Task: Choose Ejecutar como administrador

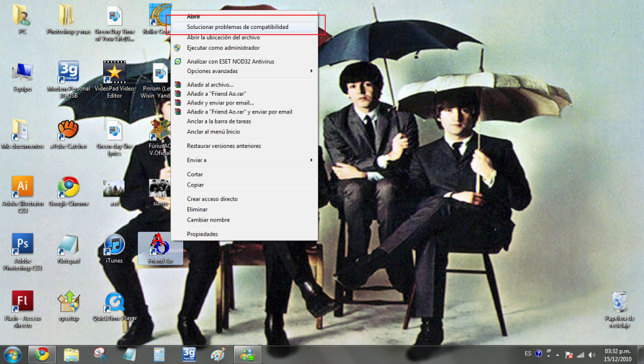Action: (245, 48)
